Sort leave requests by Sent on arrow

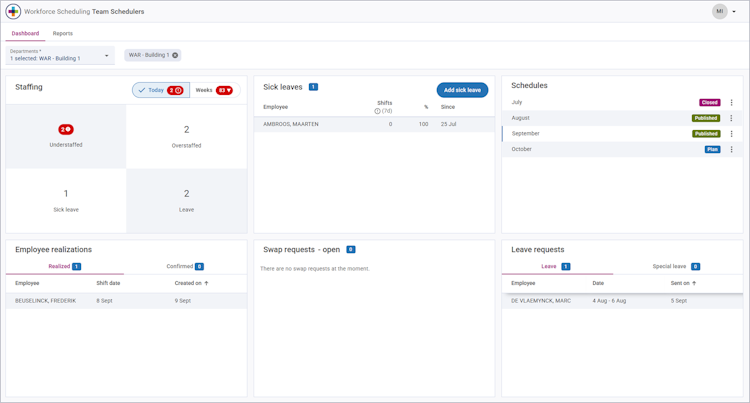click(694, 283)
